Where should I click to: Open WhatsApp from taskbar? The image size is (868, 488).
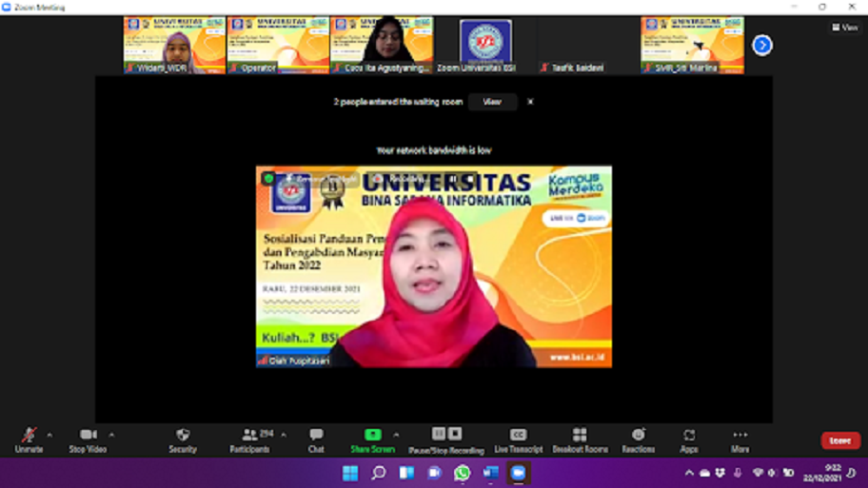pos(463,473)
